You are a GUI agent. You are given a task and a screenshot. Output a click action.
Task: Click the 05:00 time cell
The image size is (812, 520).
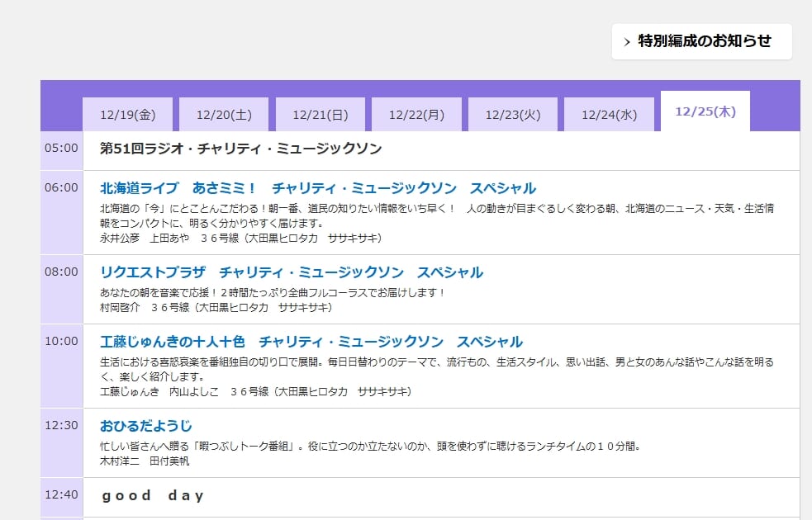coord(59,149)
